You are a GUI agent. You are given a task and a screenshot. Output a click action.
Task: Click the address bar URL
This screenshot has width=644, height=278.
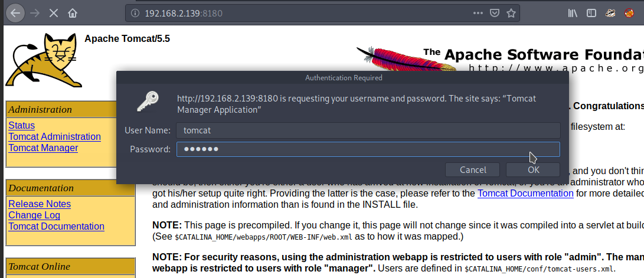click(x=183, y=13)
